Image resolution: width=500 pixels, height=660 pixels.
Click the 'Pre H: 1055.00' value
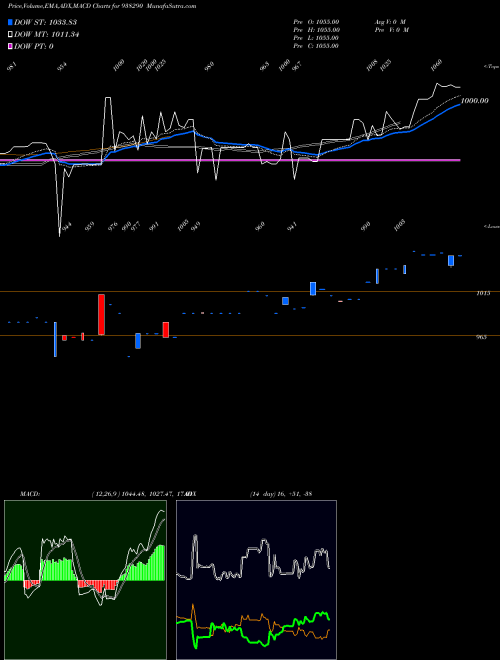coord(316,30)
